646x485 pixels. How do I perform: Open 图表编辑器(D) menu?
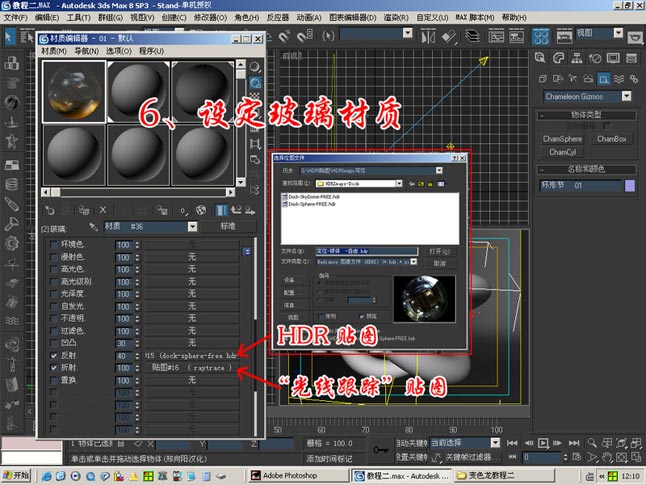tap(353, 17)
